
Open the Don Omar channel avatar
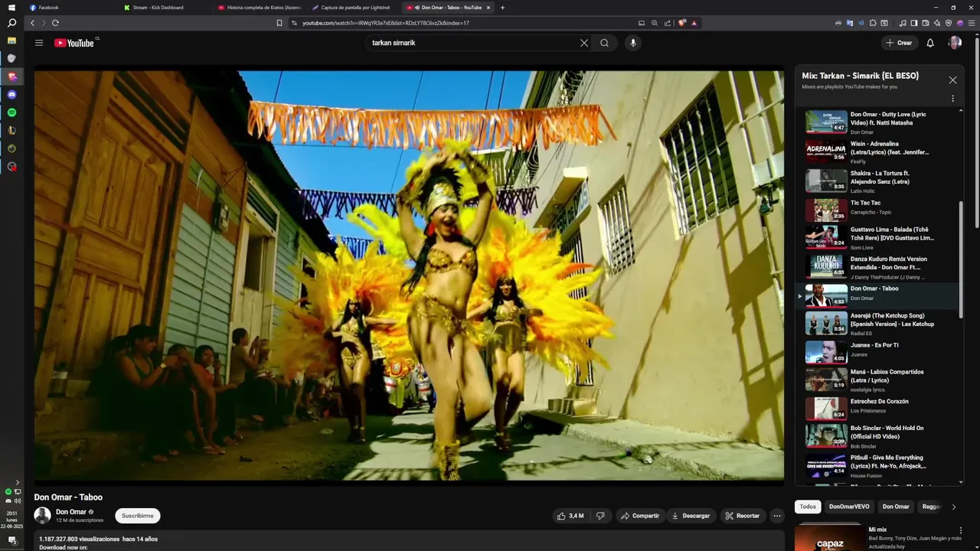tap(42, 516)
